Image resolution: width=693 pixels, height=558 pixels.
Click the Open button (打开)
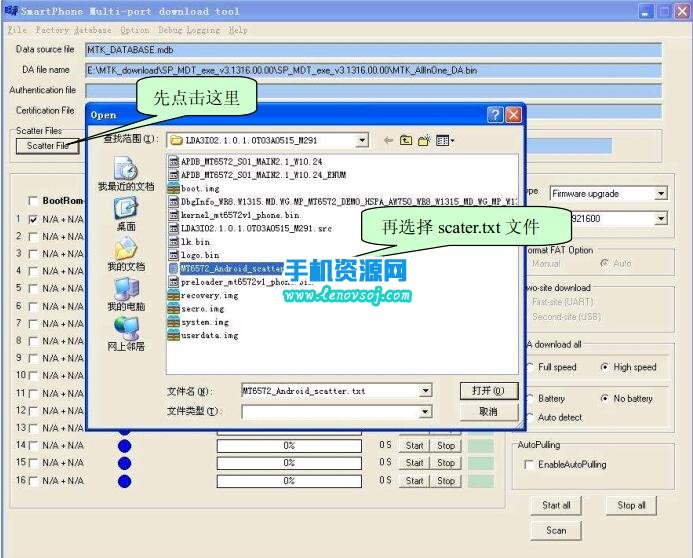489,391
